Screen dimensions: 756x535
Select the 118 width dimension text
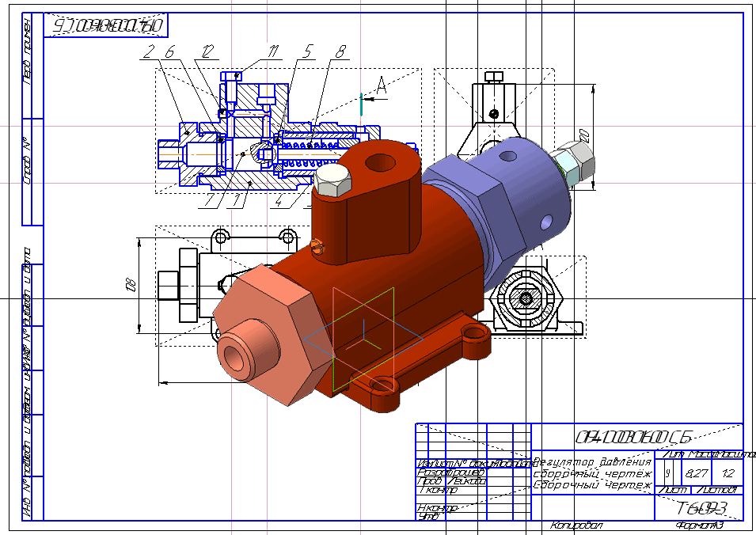point(131,284)
